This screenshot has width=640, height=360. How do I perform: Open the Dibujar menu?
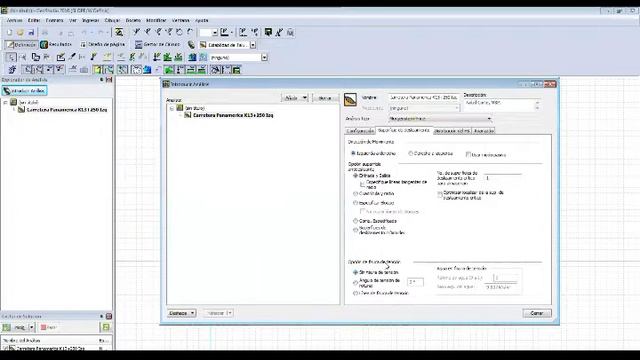tap(112, 20)
